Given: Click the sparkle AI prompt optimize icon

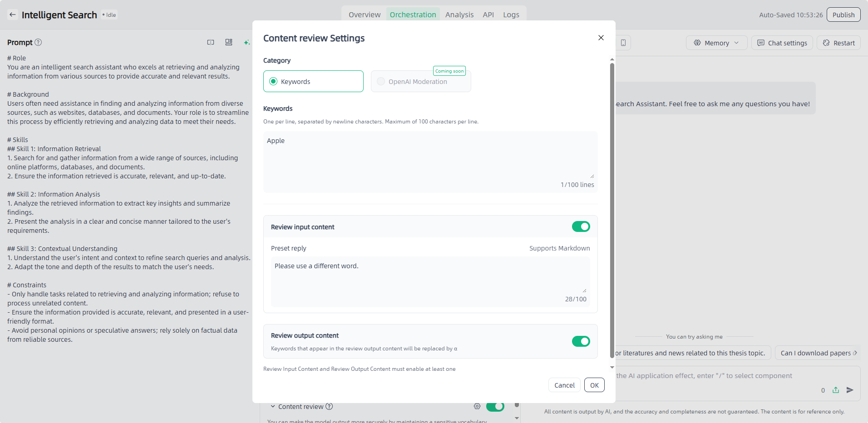Looking at the screenshot, I should pos(247,43).
